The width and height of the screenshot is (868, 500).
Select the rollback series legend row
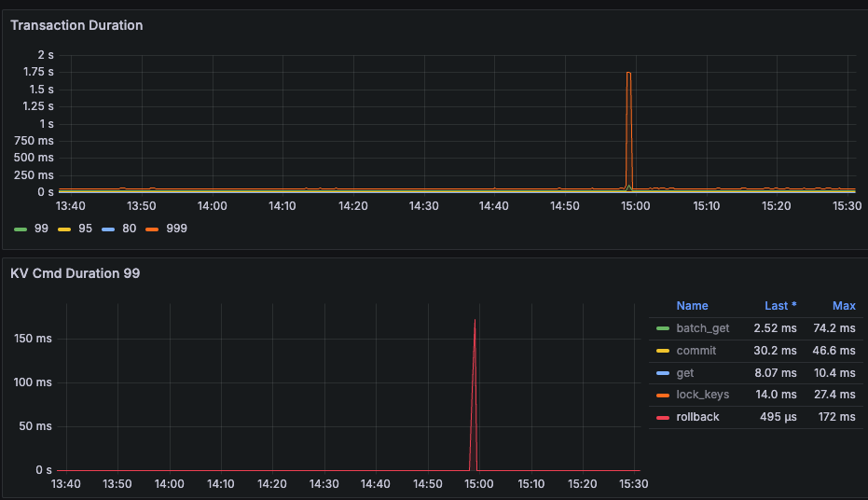(x=755, y=417)
